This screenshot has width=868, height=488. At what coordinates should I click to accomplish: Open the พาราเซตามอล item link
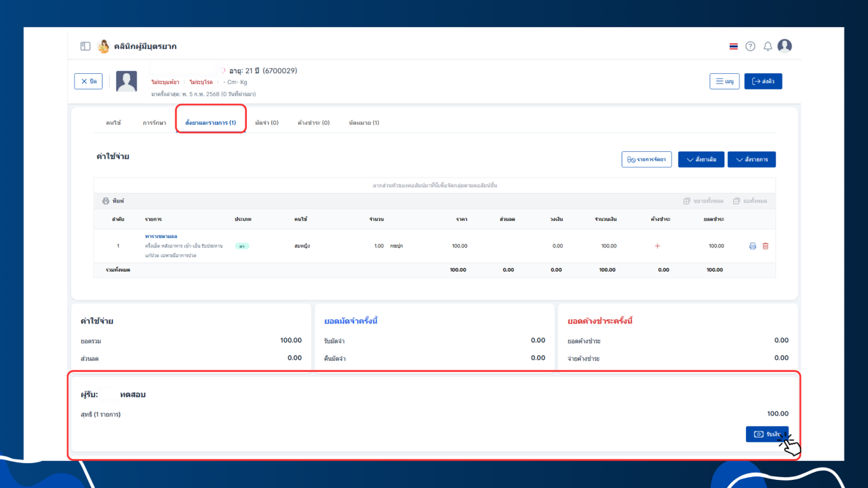[x=161, y=236]
